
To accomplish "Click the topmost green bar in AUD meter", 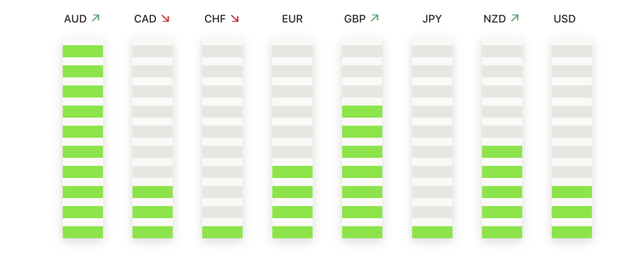I will tap(83, 52).
